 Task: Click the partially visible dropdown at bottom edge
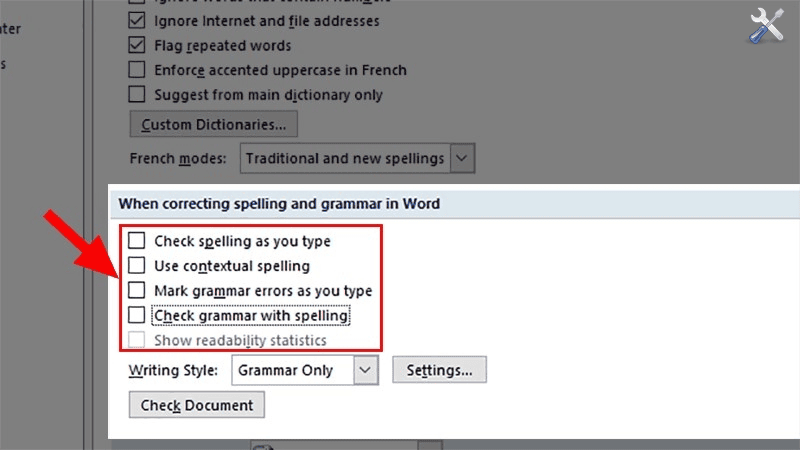point(345,446)
